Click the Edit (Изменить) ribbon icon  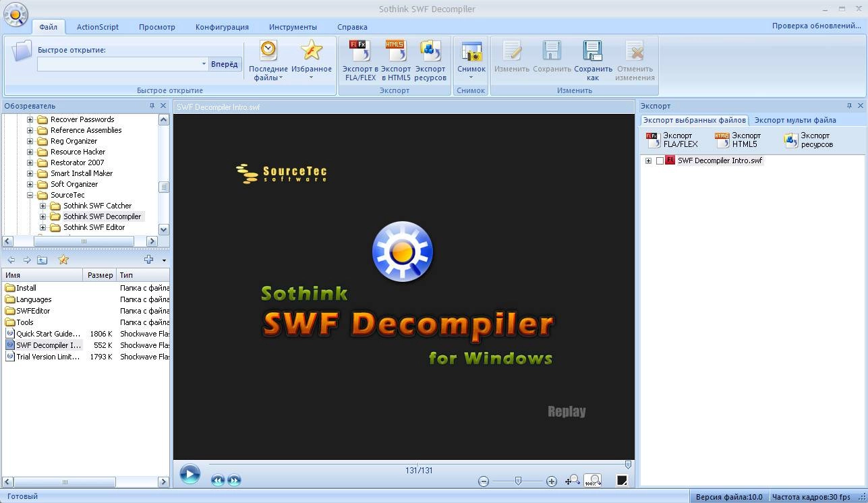pos(512,56)
